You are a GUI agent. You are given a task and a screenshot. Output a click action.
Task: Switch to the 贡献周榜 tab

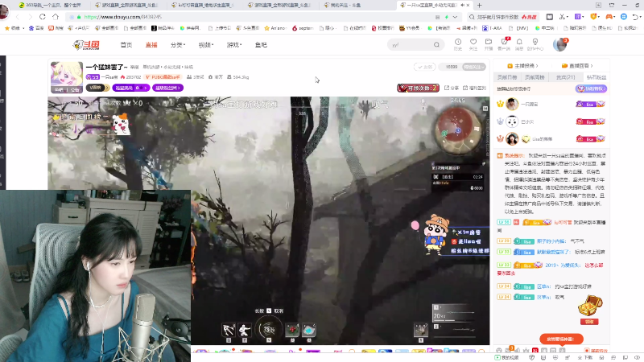click(535, 77)
